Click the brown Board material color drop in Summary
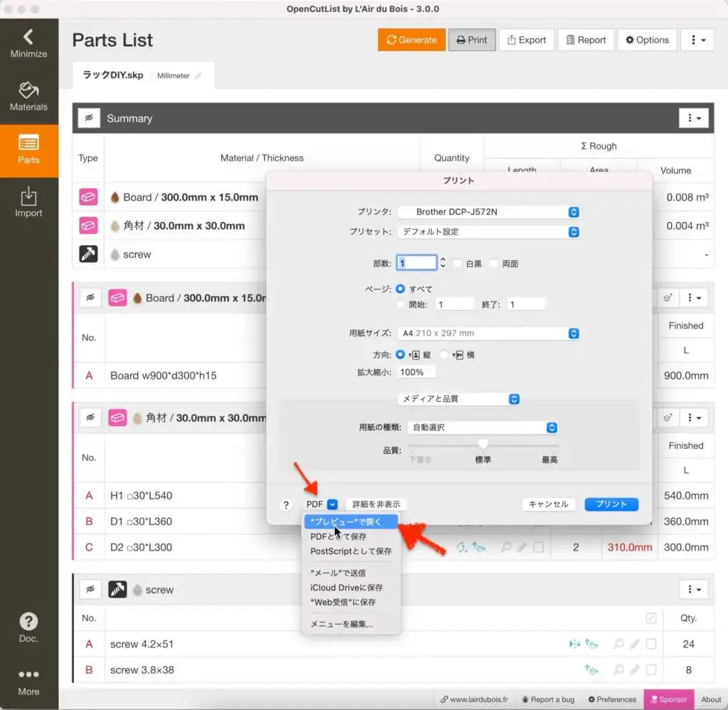 (114, 198)
